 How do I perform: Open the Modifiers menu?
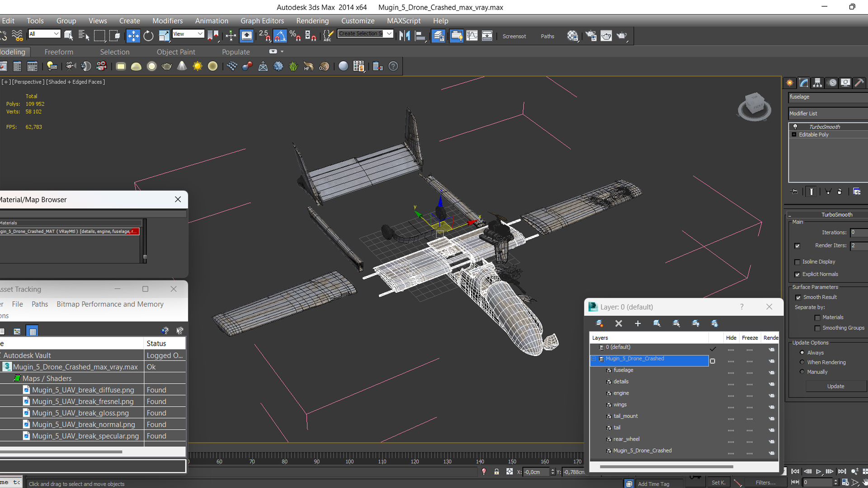(167, 21)
